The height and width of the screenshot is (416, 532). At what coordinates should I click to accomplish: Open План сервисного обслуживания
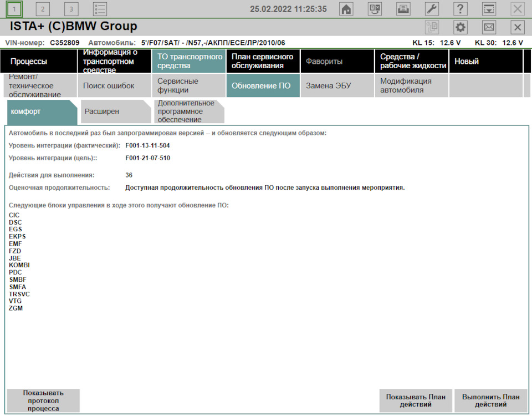(263, 61)
